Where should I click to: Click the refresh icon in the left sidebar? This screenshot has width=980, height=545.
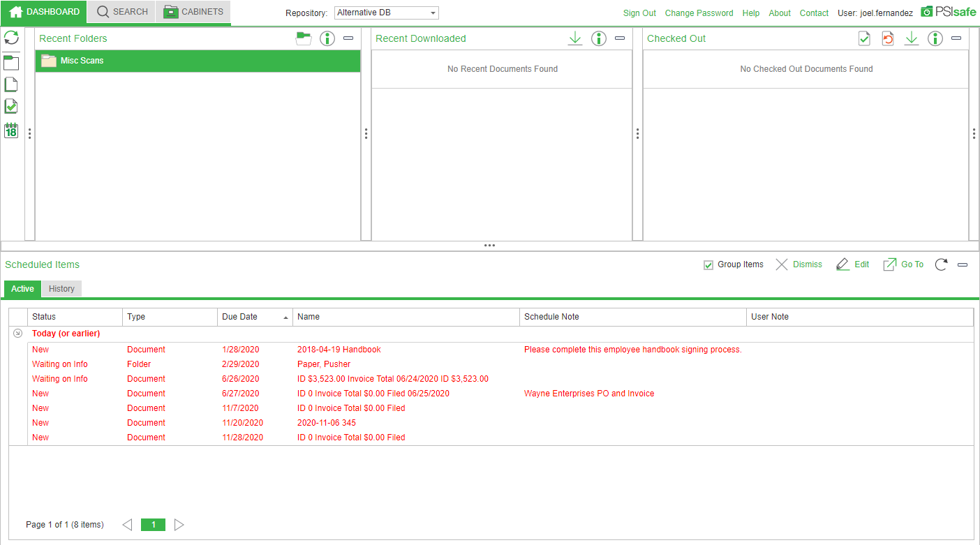tap(10, 37)
